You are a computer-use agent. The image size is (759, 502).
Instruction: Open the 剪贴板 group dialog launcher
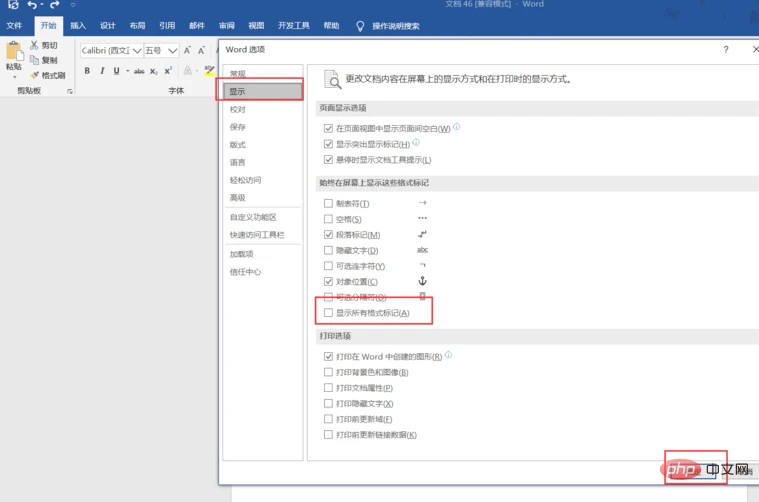click(70, 91)
